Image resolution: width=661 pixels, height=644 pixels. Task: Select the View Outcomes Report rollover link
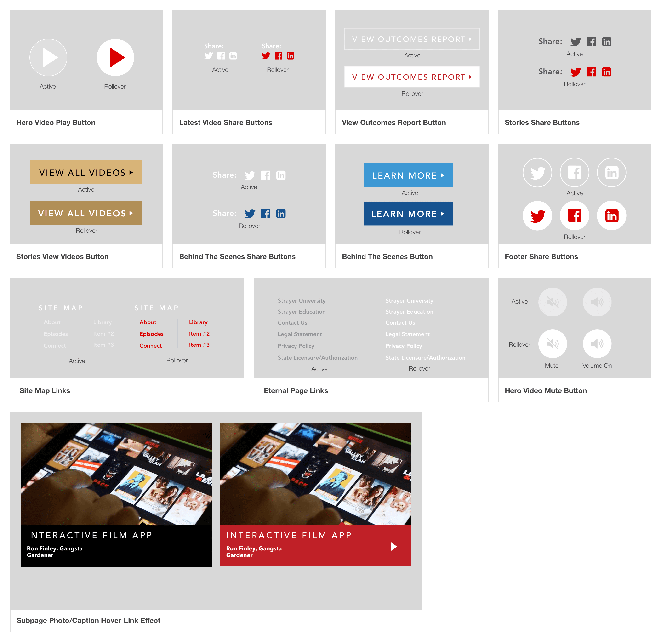pyautogui.click(x=411, y=77)
